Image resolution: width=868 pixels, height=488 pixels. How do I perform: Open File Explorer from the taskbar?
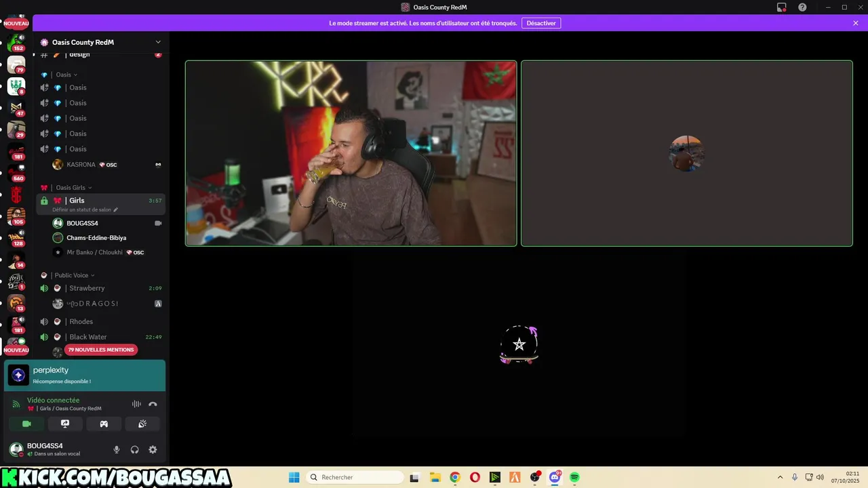[435, 477]
